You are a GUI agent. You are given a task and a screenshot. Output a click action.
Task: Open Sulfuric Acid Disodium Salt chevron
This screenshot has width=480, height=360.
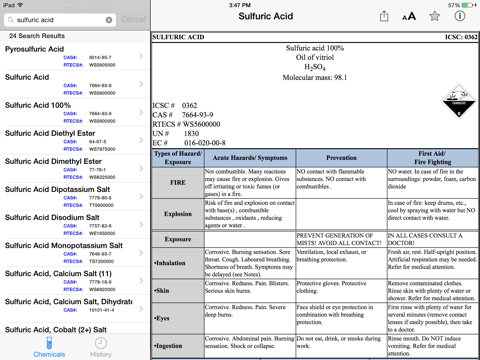[141, 224]
